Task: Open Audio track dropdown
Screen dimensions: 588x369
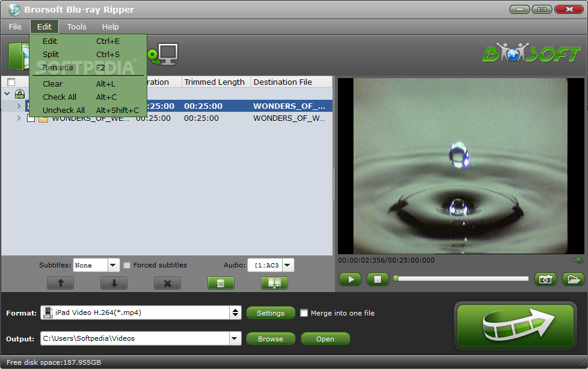Action: [287, 265]
